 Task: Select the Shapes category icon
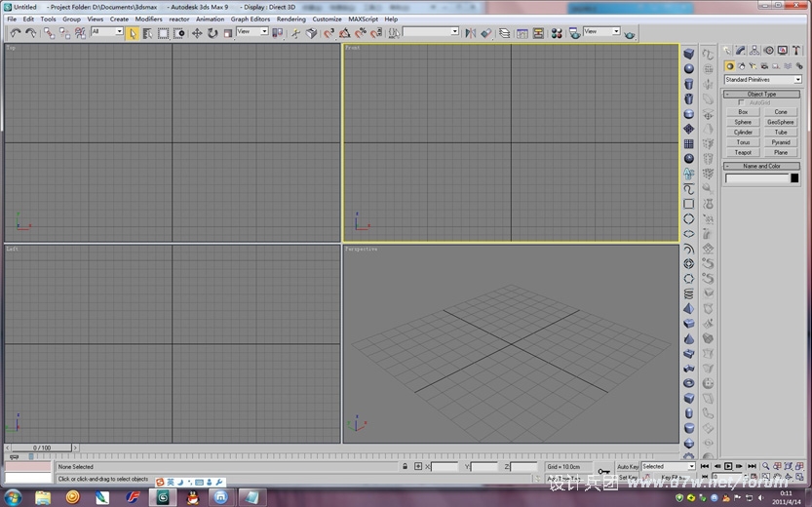742,66
